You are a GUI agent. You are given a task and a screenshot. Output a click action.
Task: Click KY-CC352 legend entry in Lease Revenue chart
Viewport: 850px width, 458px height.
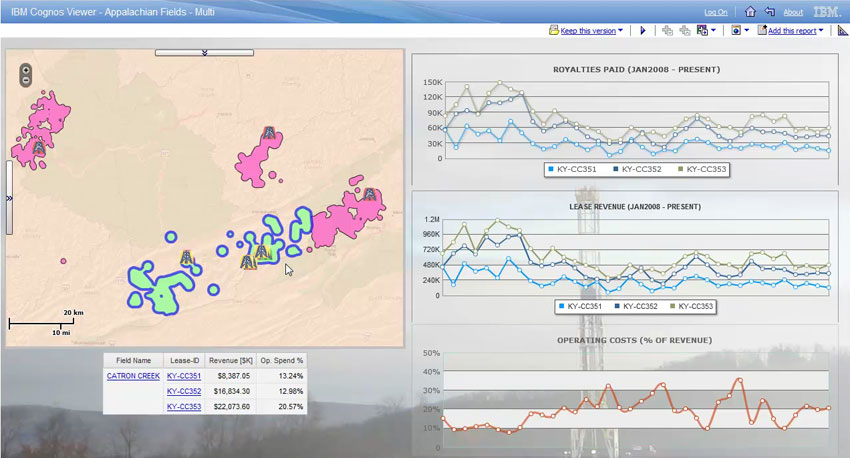(635, 306)
